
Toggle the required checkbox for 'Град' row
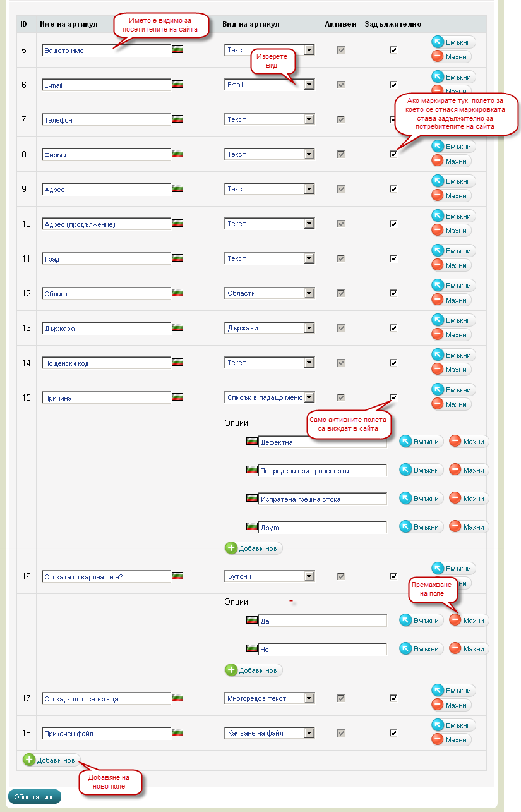[x=393, y=258]
